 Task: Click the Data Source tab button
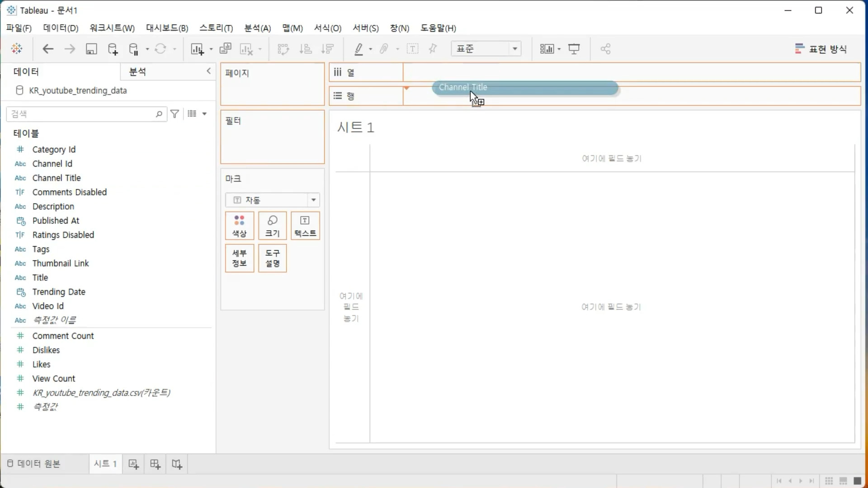tap(34, 464)
